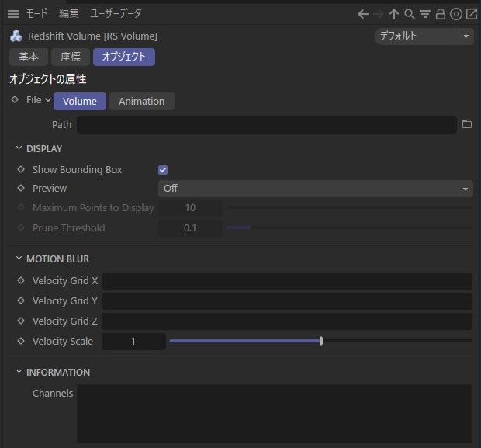Click keyframe diamond beside Velocity Grid Z
The height and width of the screenshot is (448, 481).
(x=21, y=321)
